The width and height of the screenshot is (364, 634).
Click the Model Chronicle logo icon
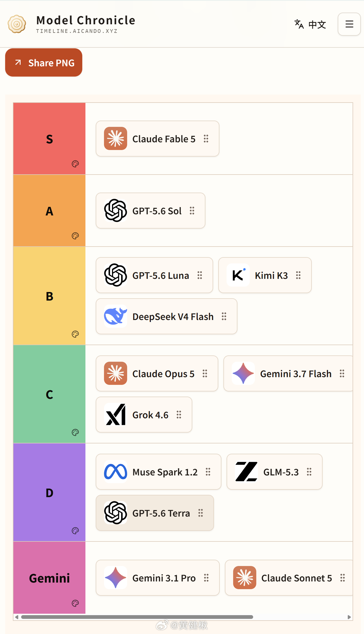tap(17, 24)
